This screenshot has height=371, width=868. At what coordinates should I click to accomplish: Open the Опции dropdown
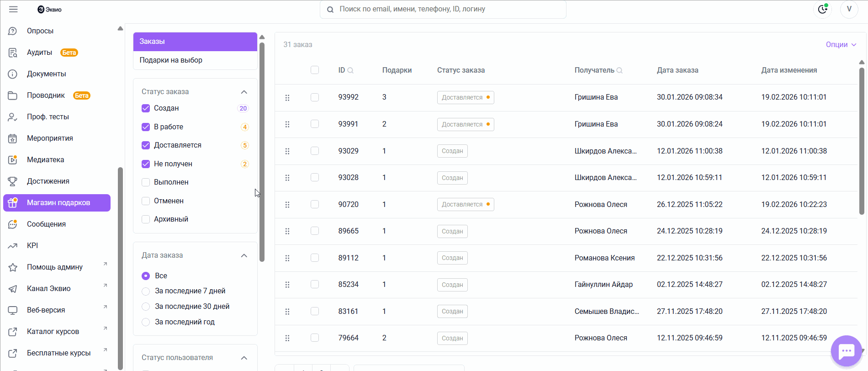841,44
